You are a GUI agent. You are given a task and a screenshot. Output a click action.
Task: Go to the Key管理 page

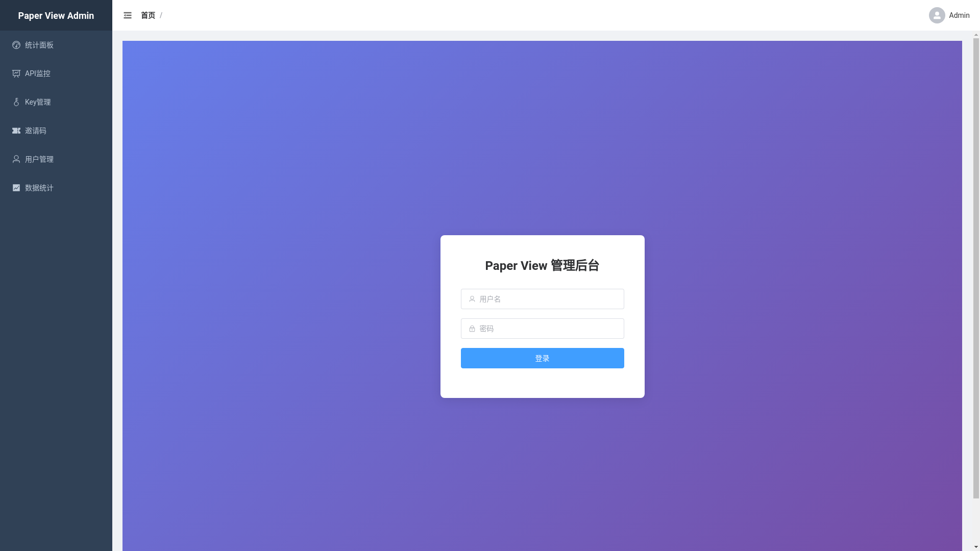56,102
